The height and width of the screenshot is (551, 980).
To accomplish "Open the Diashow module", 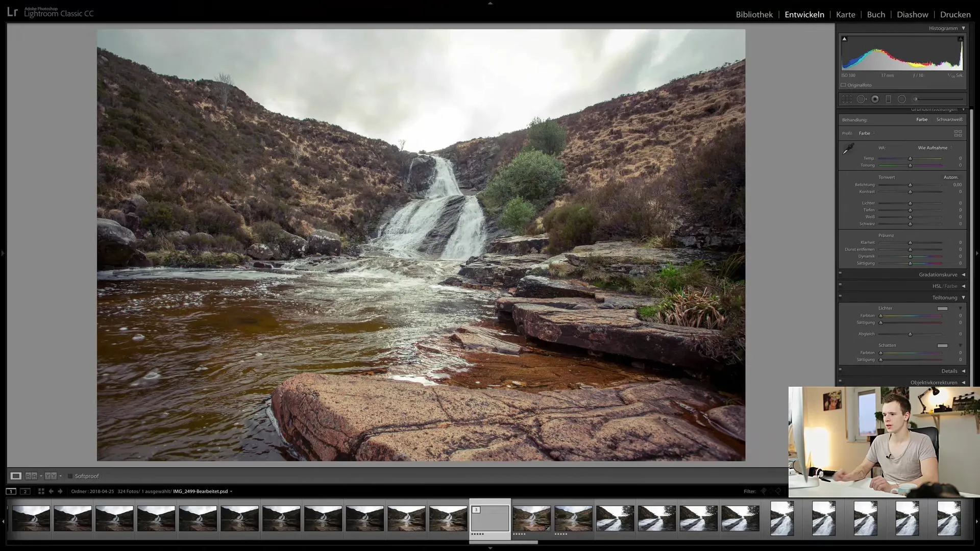I will click(912, 14).
